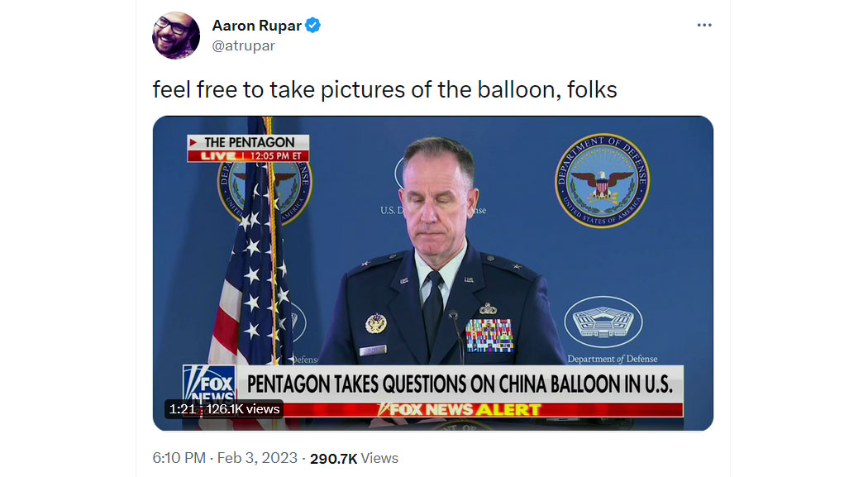Click the Fox News Alert red bar
The image size is (868, 477).
tap(460, 410)
